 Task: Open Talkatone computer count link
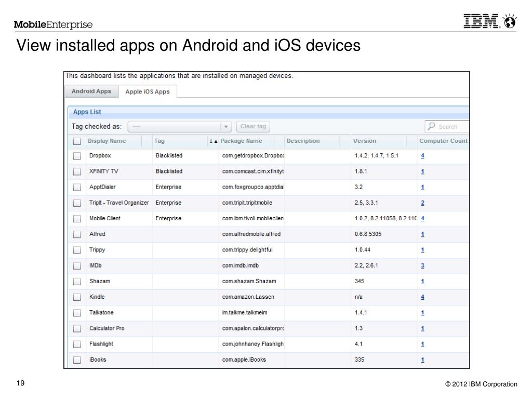click(422, 313)
